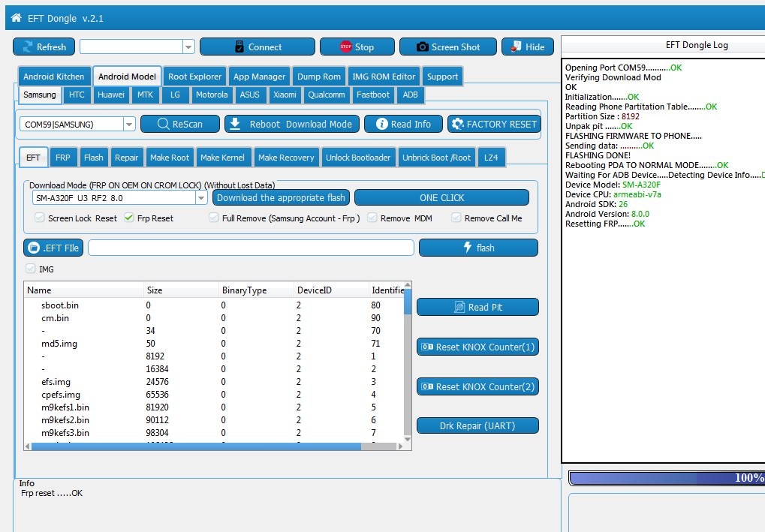This screenshot has width=765, height=532.
Task: Click the lightning bolt flash icon
Action: (x=468, y=247)
